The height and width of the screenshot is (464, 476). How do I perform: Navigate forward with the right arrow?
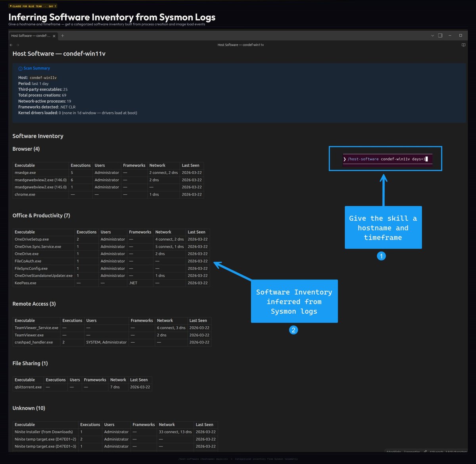[17, 45]
